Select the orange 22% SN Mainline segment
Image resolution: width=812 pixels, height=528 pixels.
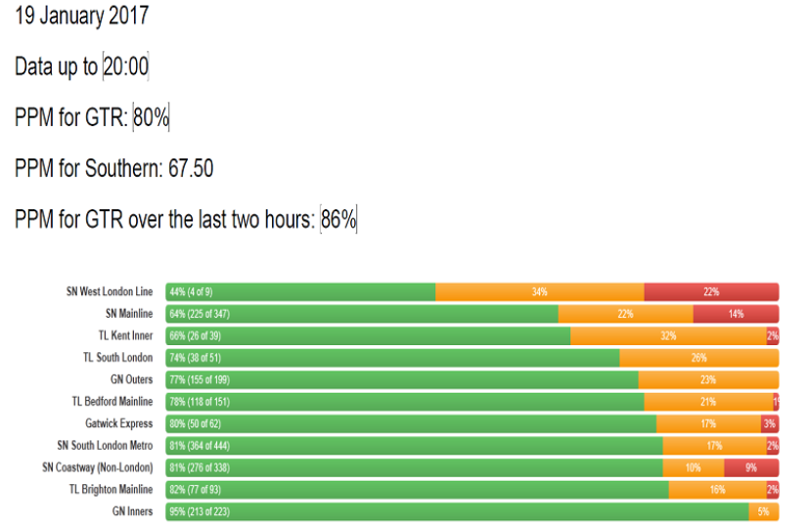coord(625,314)
